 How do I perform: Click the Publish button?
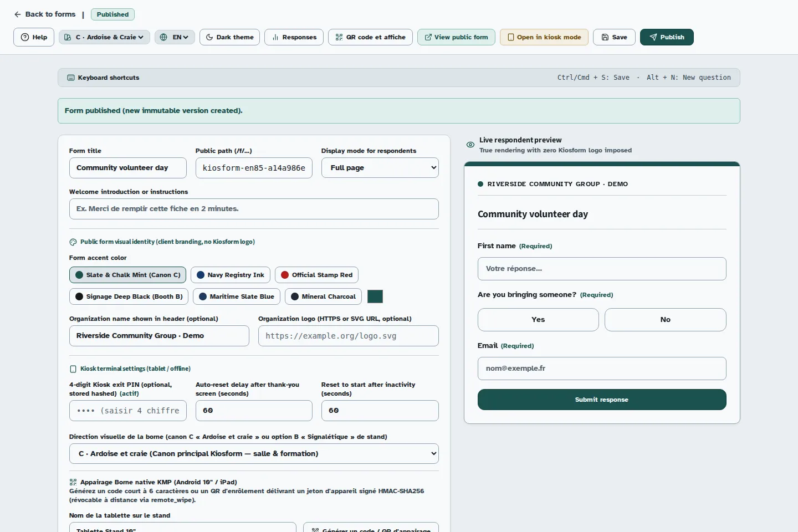tap(667, 37)
